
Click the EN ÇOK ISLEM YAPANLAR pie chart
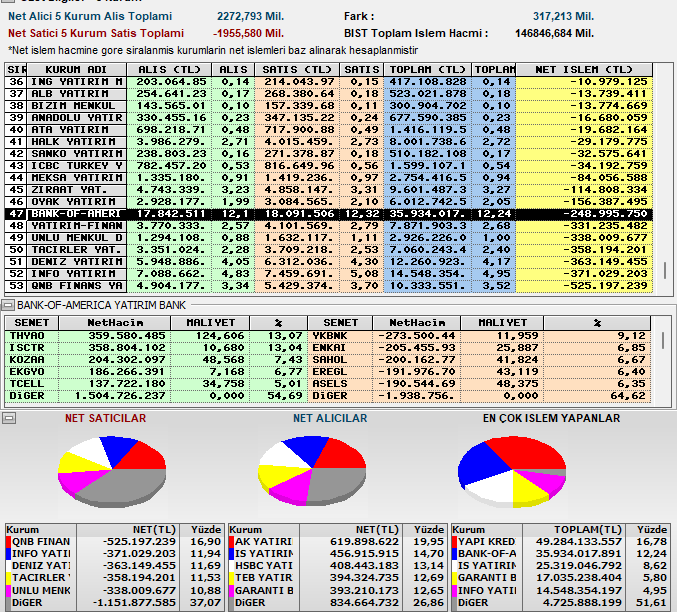pyautogui.click(x=512, y=472)
